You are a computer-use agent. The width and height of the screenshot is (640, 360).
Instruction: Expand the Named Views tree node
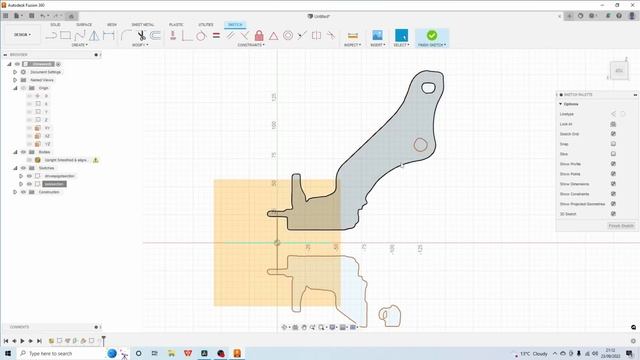(15, 80)
